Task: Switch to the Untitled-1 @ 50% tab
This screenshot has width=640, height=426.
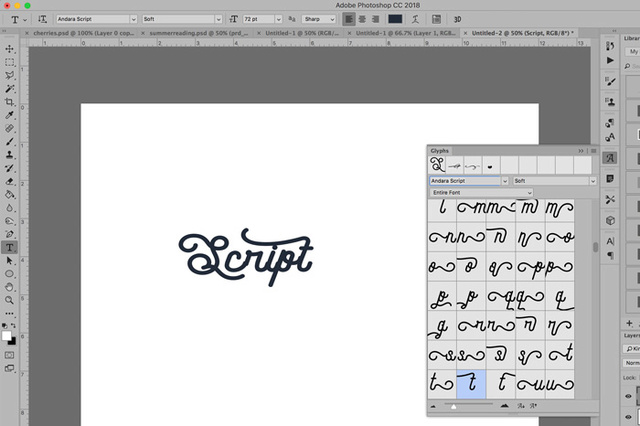Action: pyautogui.click(x=302, y=33)
